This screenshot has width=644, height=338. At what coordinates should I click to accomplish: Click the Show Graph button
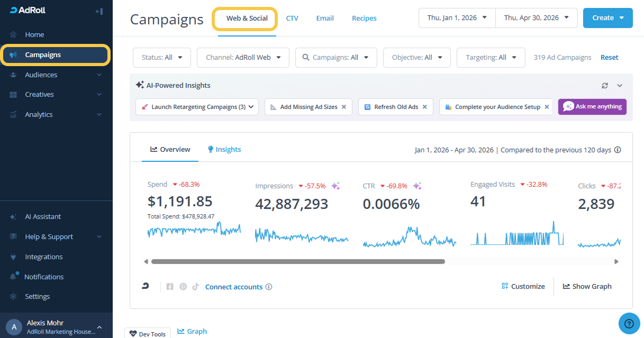click(587, 286)
